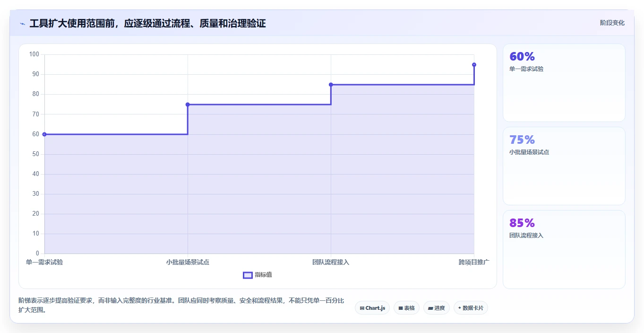
Task: Click the 0 tick on the y-axis
Action: coord(37,254)
